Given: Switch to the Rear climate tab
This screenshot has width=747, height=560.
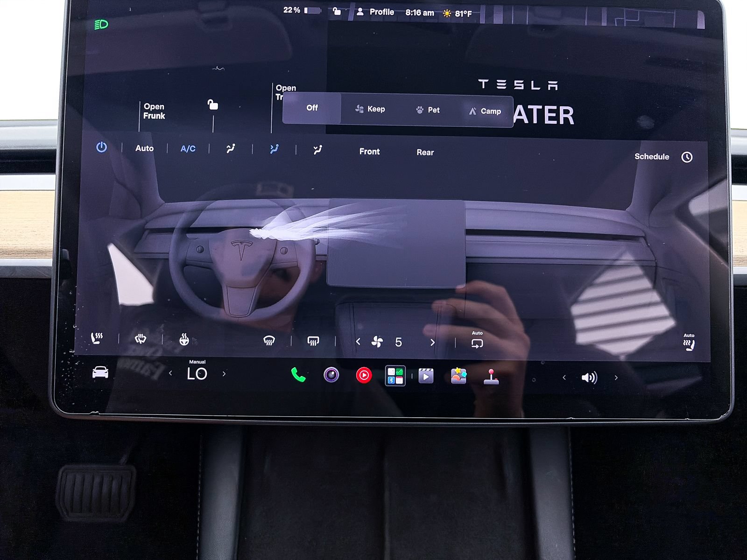Looking at the screenshot, I should (425, 153).
